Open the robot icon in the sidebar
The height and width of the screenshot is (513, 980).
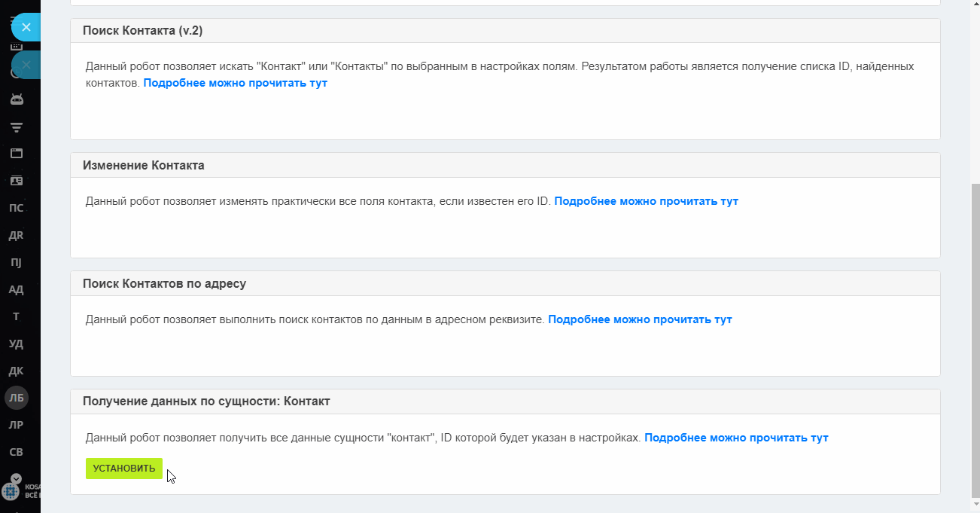[x=16, y=99]
